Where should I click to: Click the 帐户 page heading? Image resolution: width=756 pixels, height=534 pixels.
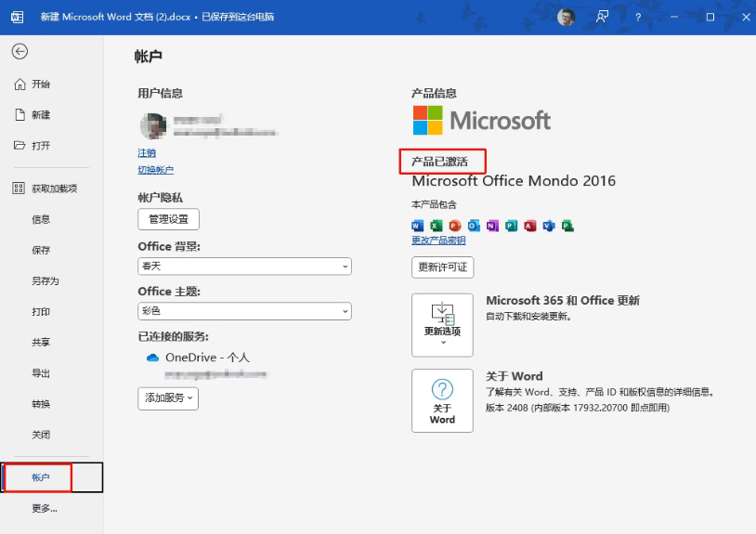tap(148, 57)
